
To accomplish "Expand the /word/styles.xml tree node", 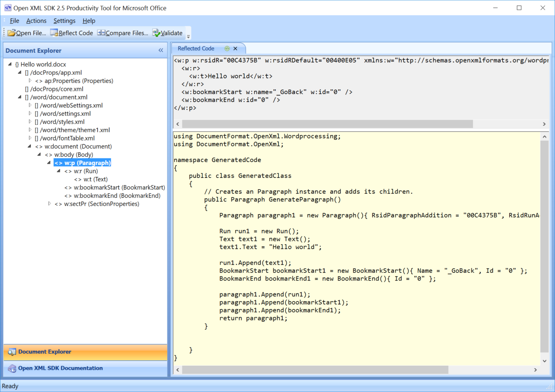I will click(x=30, y=122).
